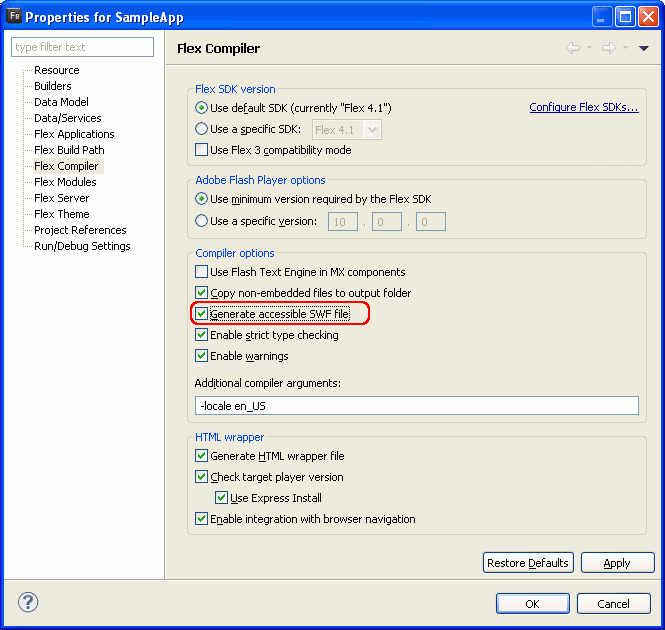Viewport: 665px width, 630px height.
Task: Click the type filter text field
Action: (x=82, y=47)
